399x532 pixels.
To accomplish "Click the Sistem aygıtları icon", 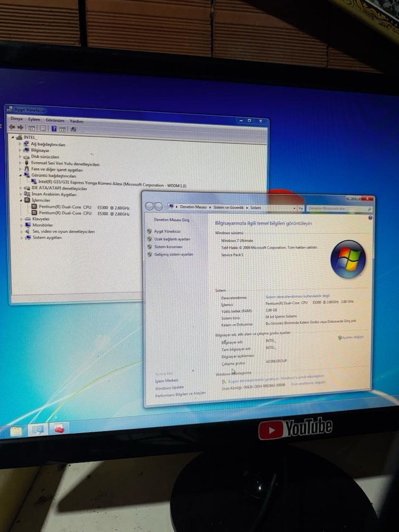I will pyautogui.click(x=28, y=237).
